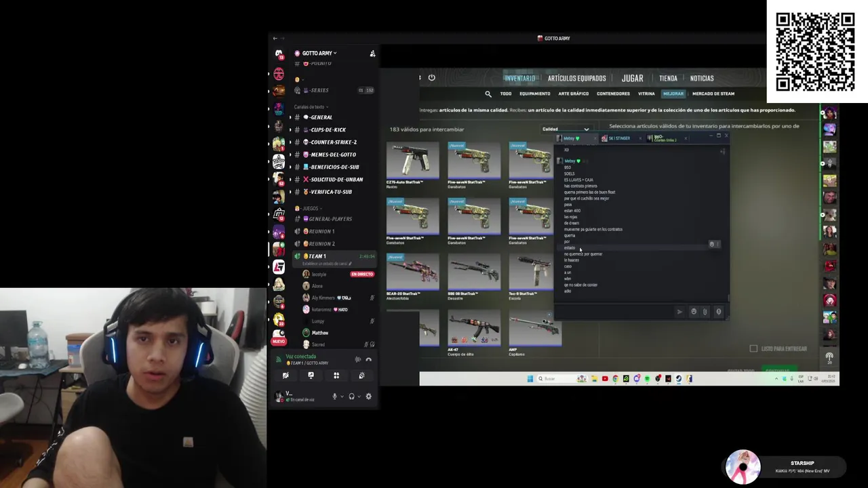Disconnect from the voice channel
The width and height of the screenshot is (868, 488).
click(x=369, y=359)
